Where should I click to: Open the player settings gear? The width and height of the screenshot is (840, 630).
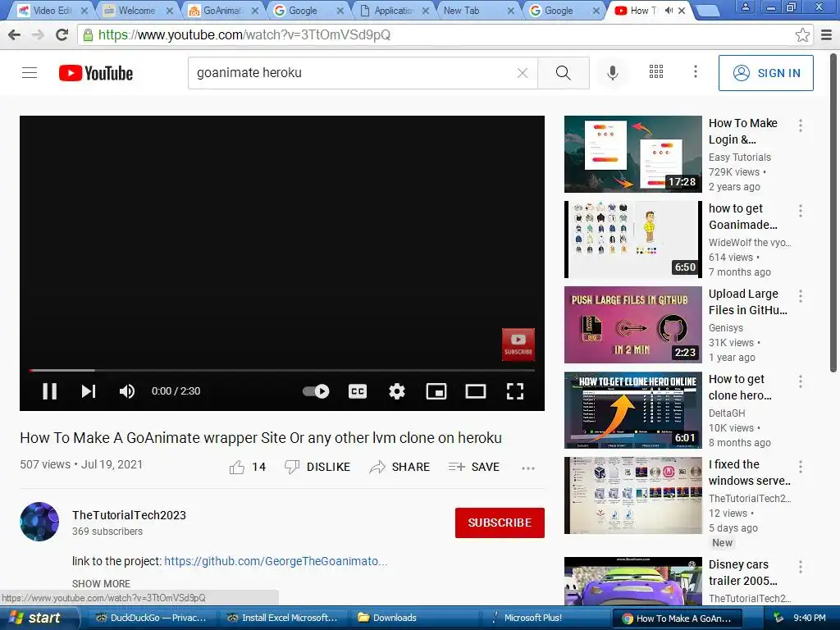[x=396, y=391]
